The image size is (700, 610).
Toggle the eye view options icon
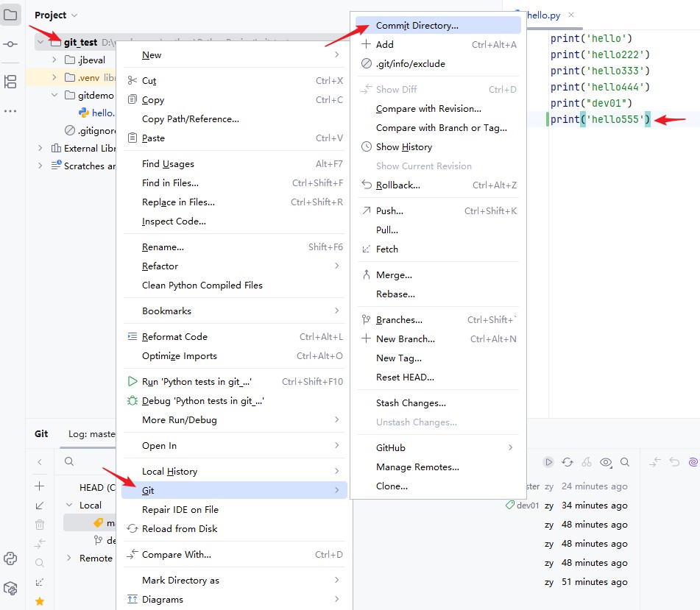tap(606, 462)
